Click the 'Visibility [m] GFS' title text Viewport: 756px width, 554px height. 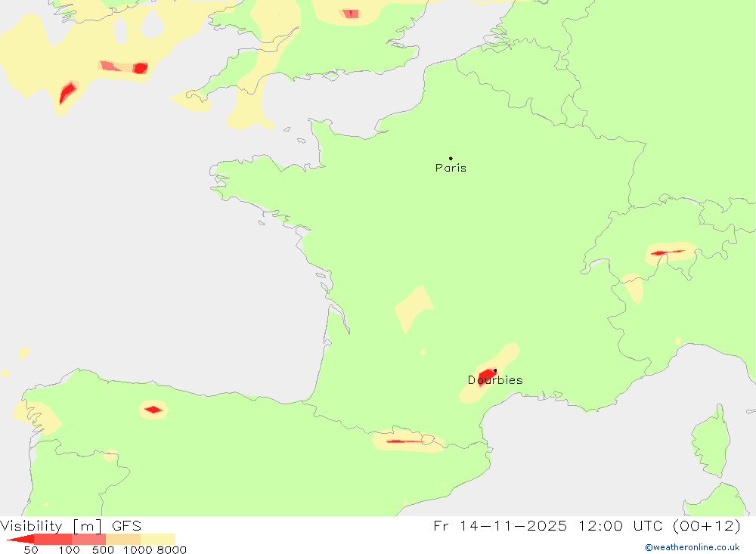[71, 525]
